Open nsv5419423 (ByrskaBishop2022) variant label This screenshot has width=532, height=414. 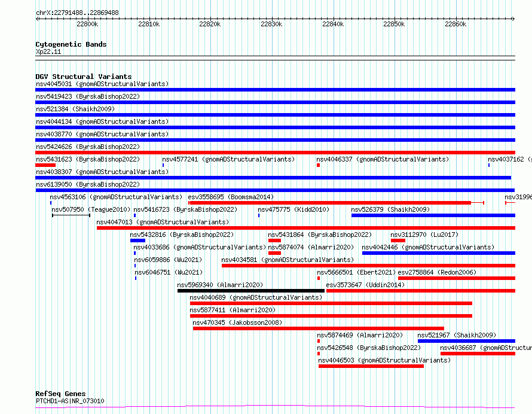tap(88, 96)
